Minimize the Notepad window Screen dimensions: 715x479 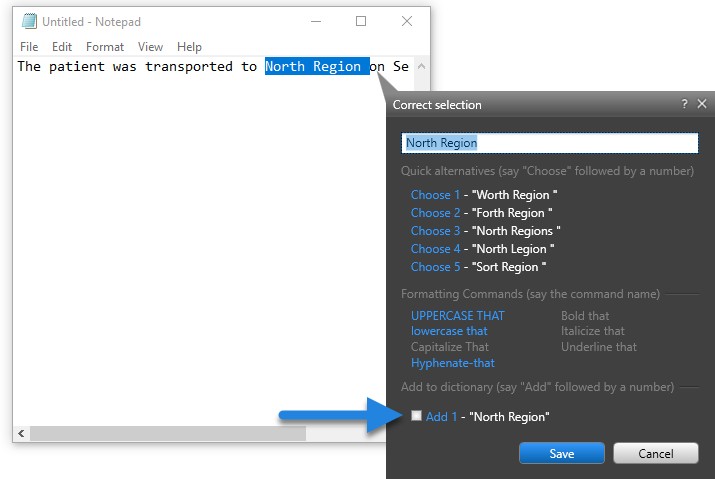coord(315,21)
